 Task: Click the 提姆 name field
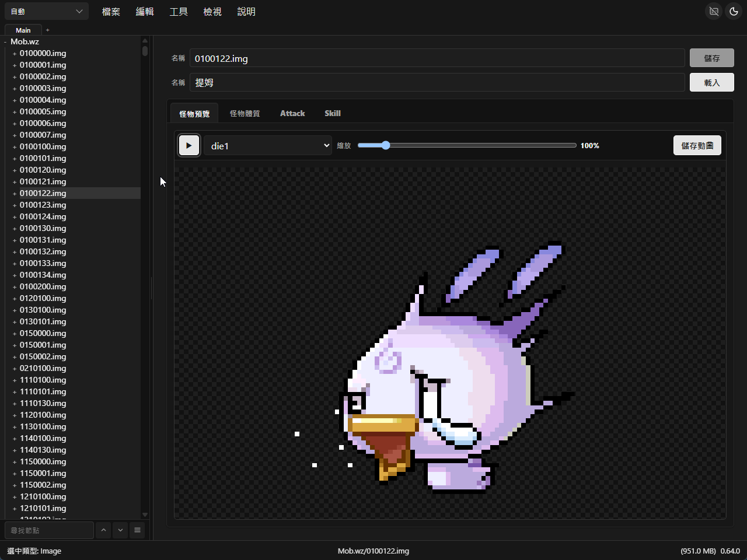437,83
